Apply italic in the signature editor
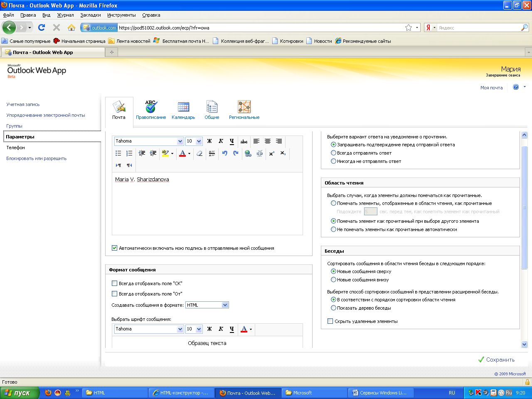Viewport: 532px width, 399px height. [x=221, y=141]
